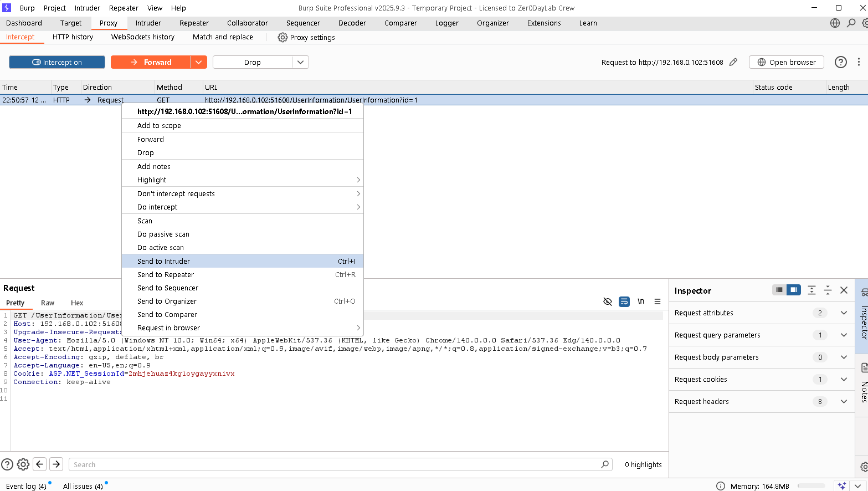Image resolution: width=868 pixels, height=491 pixels.
Task: Show non-printable characters \n icon
Action: point(641,301)
